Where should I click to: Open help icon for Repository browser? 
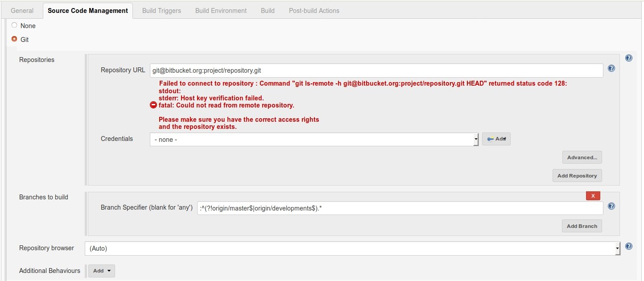pos(628,246)
